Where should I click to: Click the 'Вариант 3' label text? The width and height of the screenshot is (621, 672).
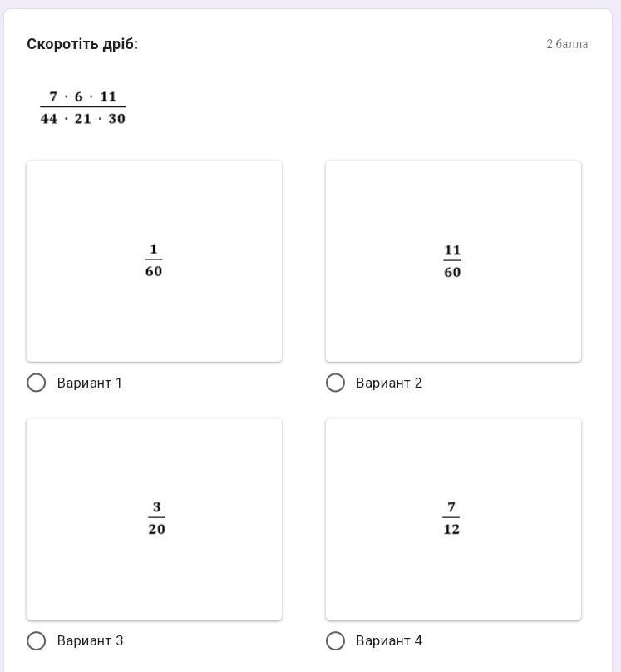[90, 640]
